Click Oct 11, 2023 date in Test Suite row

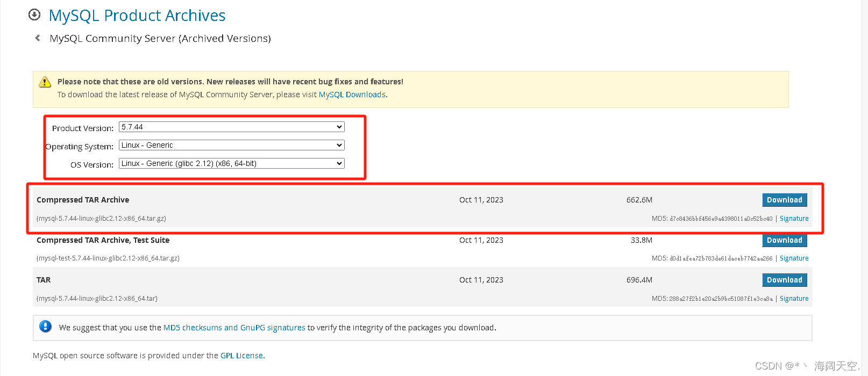[481, 240]
